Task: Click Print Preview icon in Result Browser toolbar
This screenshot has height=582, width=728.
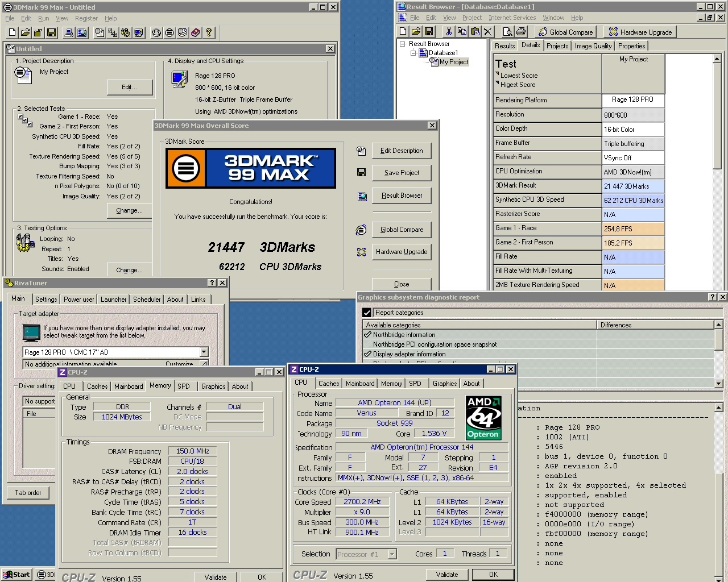Action: [x=508, y=31]
